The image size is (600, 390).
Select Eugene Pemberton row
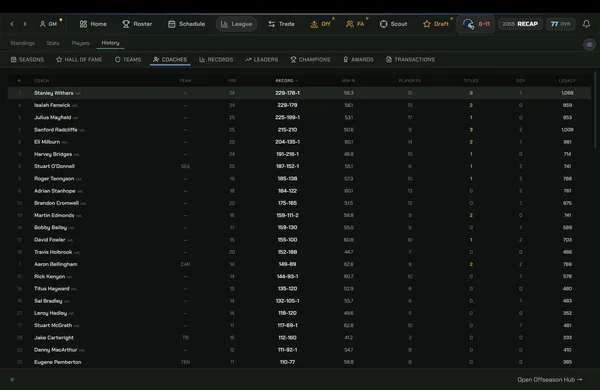tap(299, 362)
